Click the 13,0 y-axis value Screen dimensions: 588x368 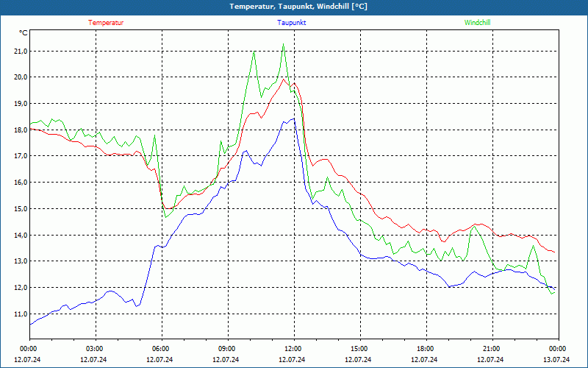(21, 261)
